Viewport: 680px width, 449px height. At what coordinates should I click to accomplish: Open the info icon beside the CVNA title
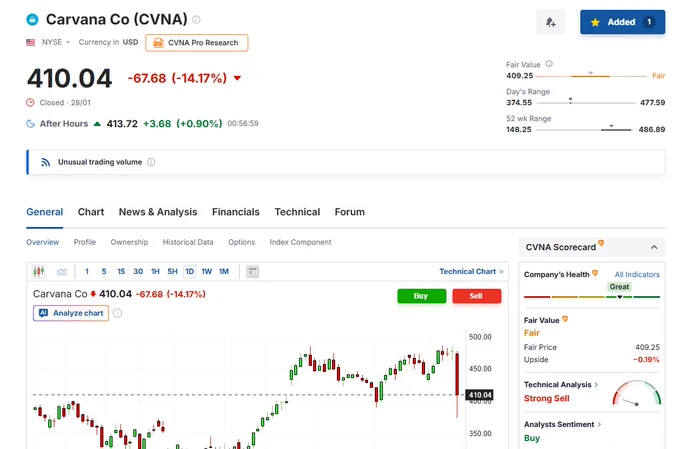[x=196, y=20]
